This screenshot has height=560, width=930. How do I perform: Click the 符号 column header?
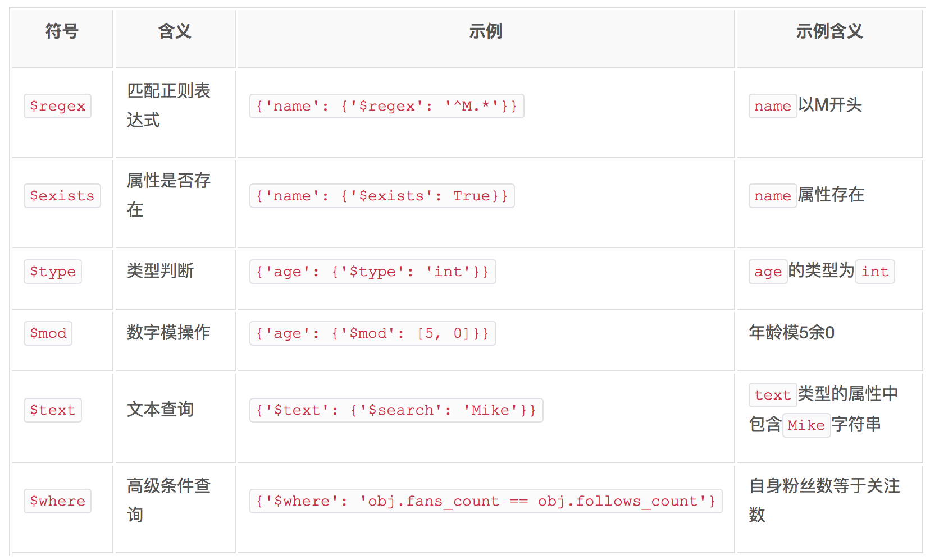click(x=62, y=31)
